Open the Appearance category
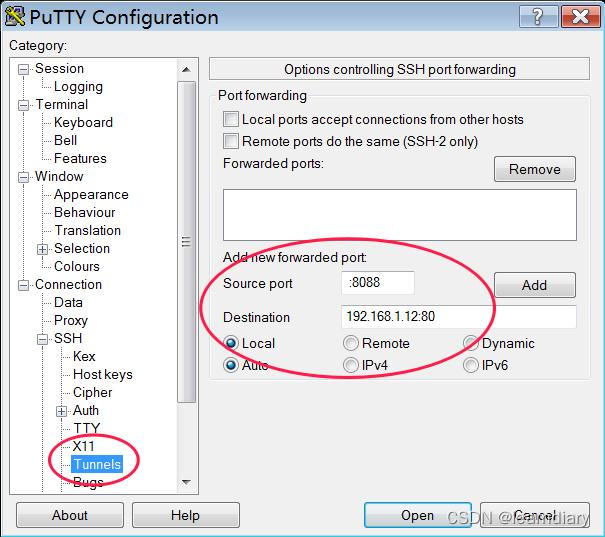The height and width of the screenshot is (537, 605). click(91, 194)
